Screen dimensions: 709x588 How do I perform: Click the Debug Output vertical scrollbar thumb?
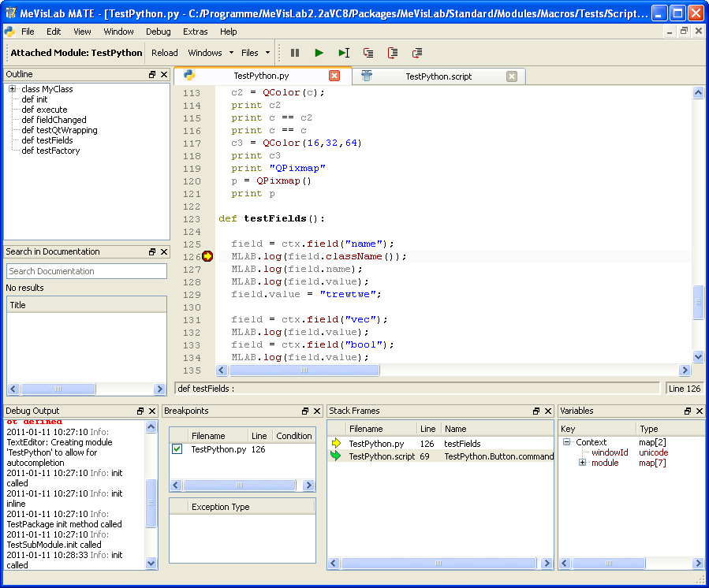coord(151,503)
